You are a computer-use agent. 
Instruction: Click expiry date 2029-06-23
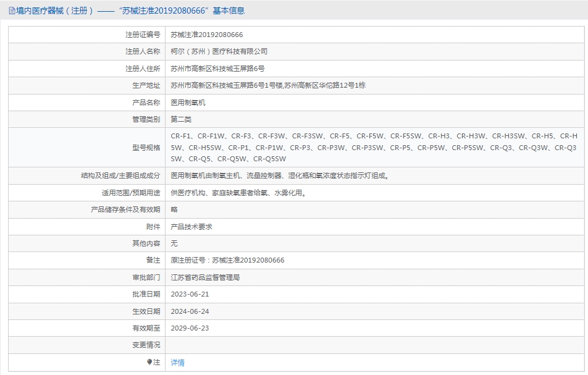pos(190,328)
